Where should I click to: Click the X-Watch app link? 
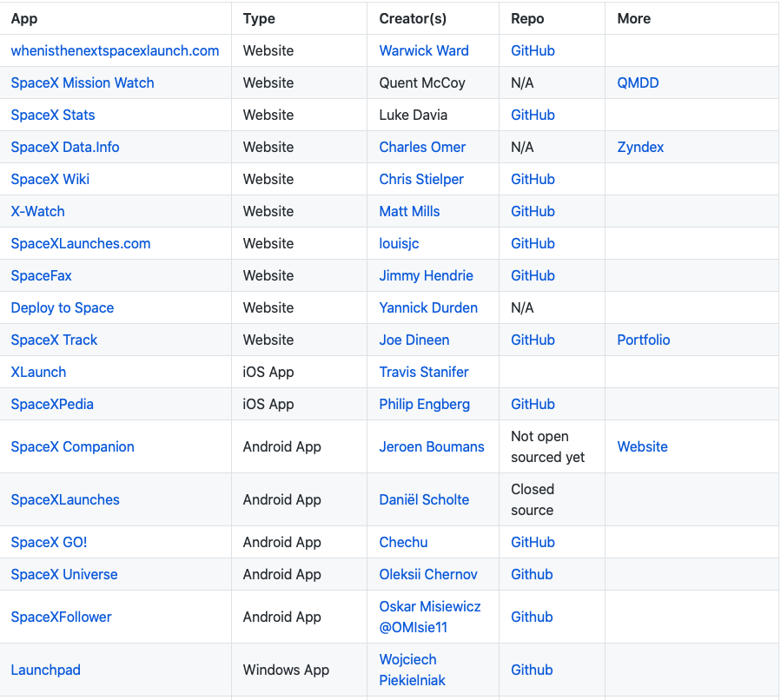pos(37,211)
